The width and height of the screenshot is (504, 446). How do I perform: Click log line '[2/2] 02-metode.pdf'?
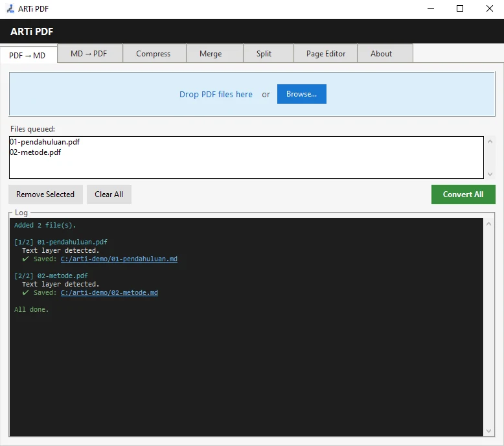coord(51,276)
